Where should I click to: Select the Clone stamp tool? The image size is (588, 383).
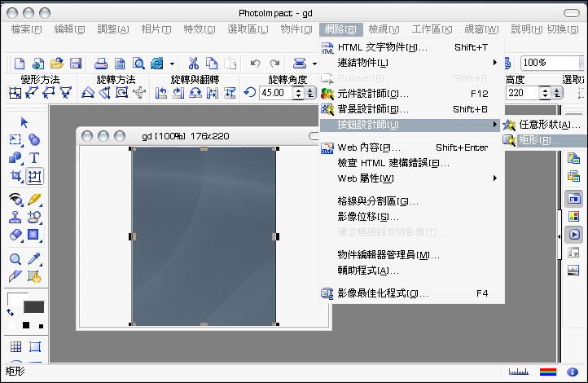click(x=15, y=218)
